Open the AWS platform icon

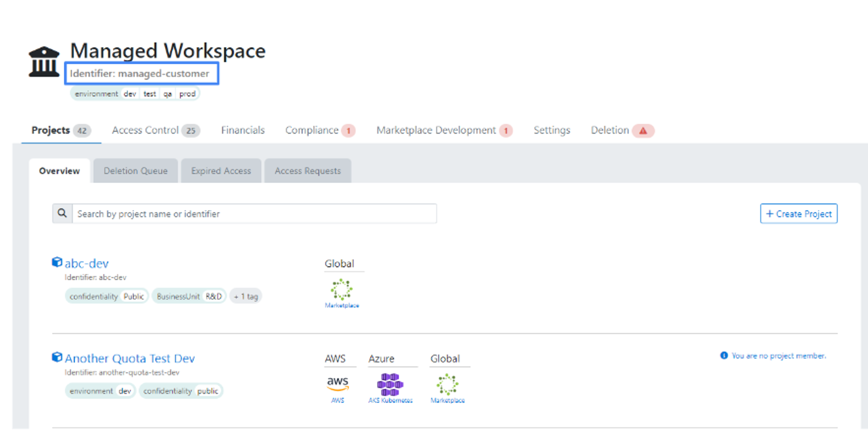338,383
